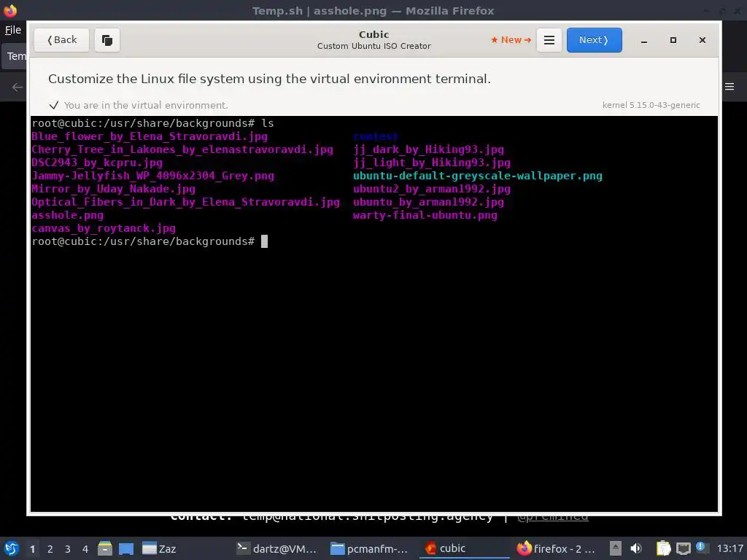Click the cubic taskbar entry
Viewport: 747px width, 560px height.
tap(464, 548)
